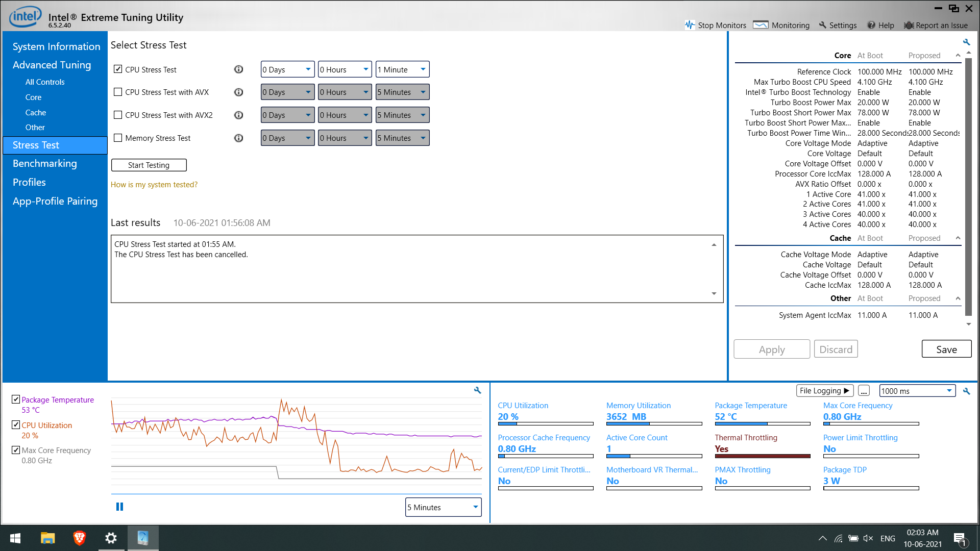Open the graph time range 5 Minutes dropdown
980x551 pixels.
[x=443, y=507]
